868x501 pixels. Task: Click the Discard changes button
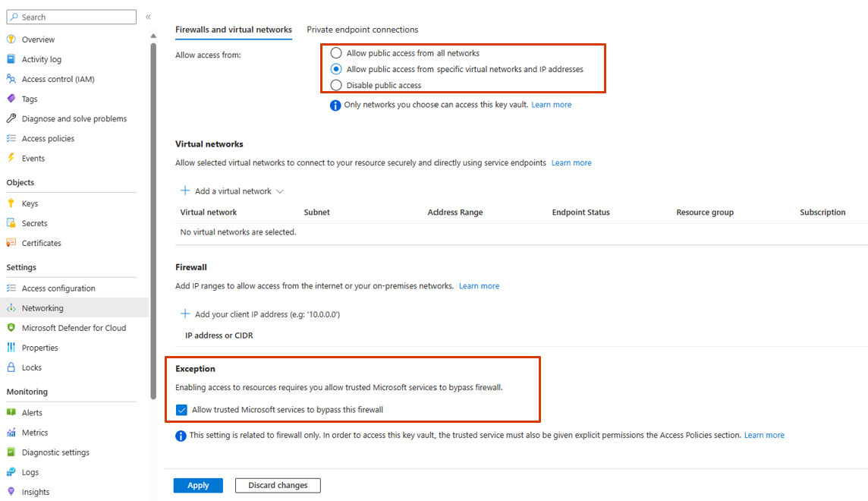278,485
